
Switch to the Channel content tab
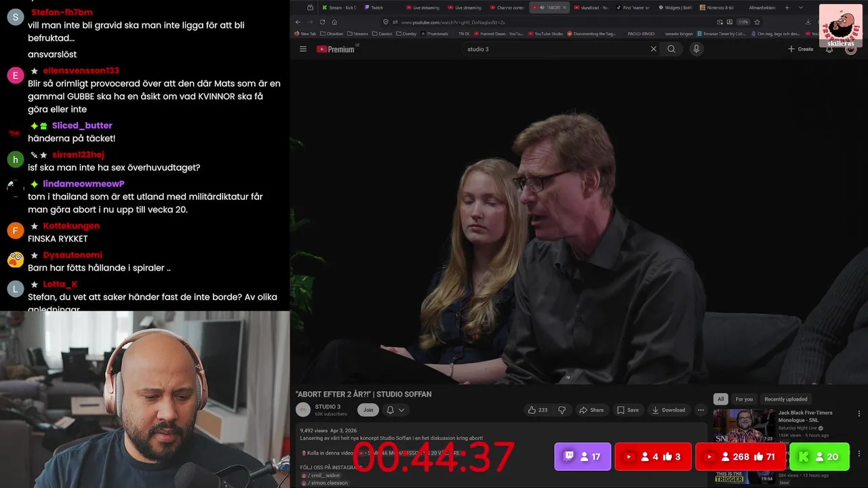click(507, 7)
